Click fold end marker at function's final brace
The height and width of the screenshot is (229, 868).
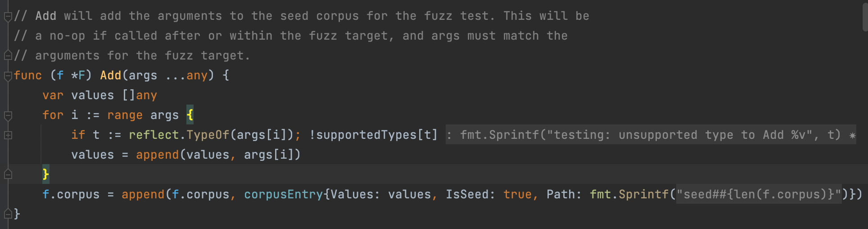pos(8,214)
